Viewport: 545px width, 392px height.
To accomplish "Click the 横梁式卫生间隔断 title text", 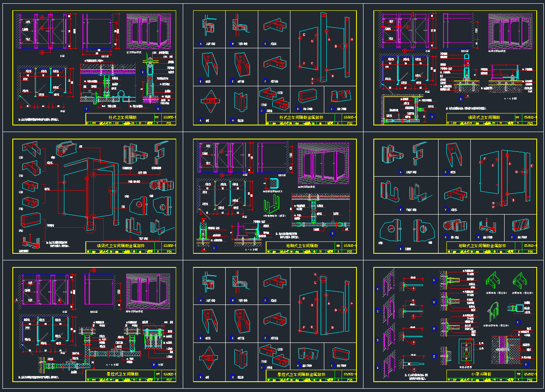I will [x=484, y=118].
